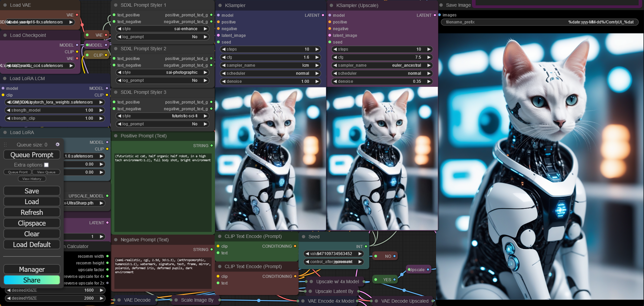644x306 pixels.
Task: Click the Save Image images input socket
Action: 440,15
